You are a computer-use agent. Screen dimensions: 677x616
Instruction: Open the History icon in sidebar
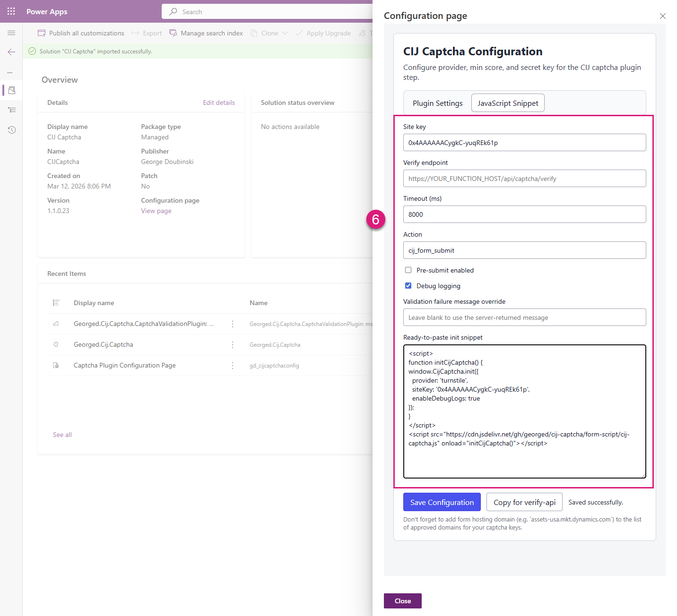click(x=12, y=130)
